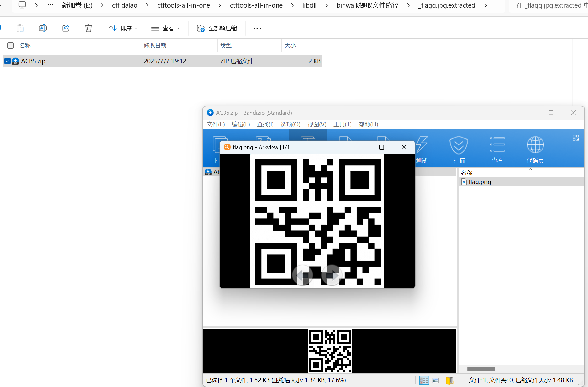Select flag.png in the Bandizip file list
Screen dimensions: 588x387
521,182
